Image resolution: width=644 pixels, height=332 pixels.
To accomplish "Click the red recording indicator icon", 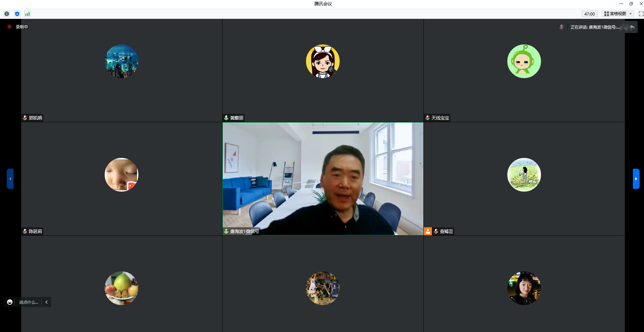I will click(x=9, y=27).
